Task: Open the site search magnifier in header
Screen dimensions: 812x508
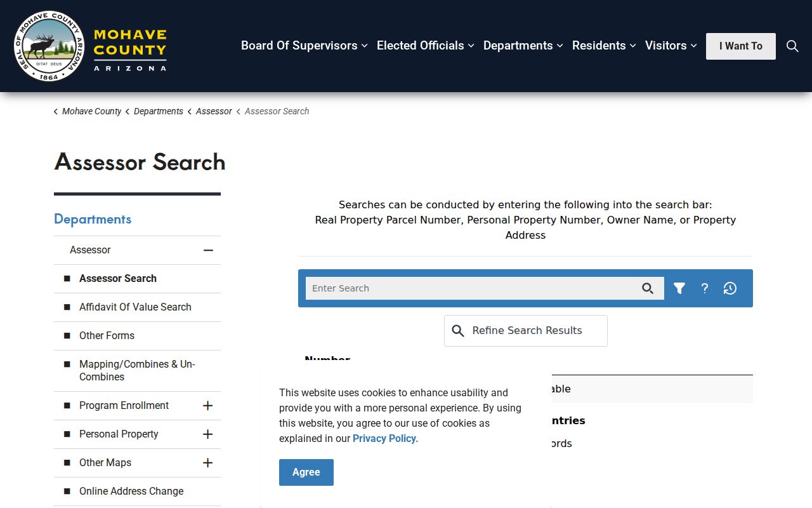Action: (x=792, y=46)
